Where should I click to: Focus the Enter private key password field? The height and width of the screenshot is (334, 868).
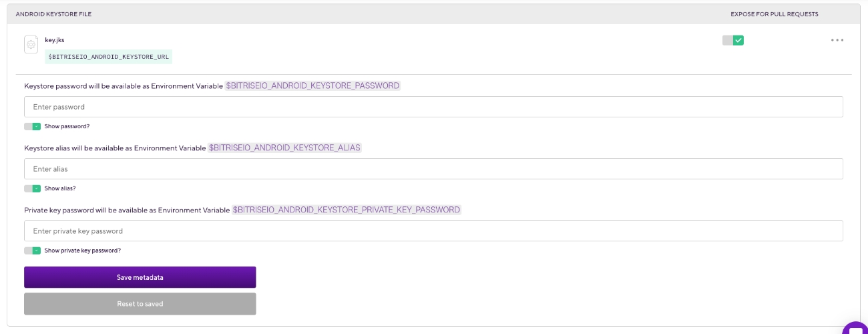[x=433, y=231]
